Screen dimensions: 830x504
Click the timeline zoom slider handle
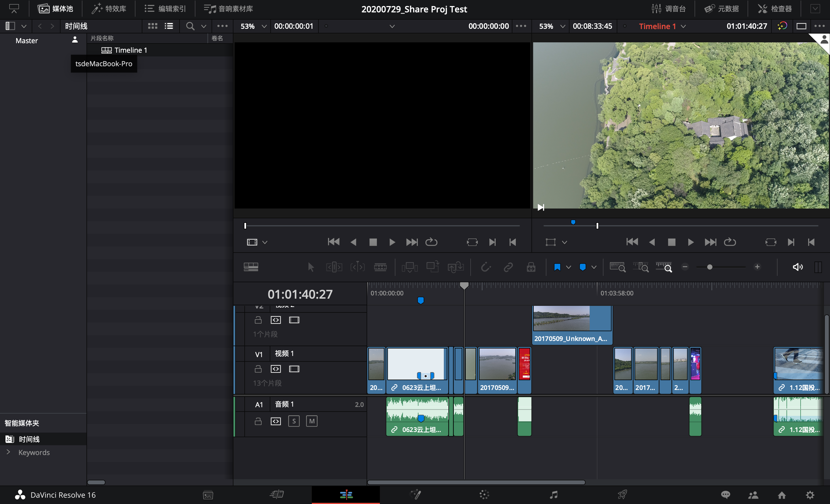pyautogui.click(x=710, y=267)
